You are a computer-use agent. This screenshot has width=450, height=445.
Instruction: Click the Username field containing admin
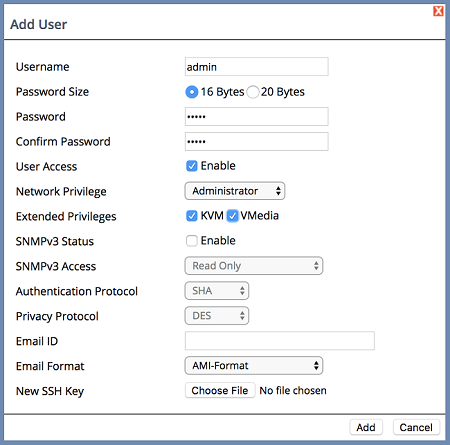tap(257, 67)
